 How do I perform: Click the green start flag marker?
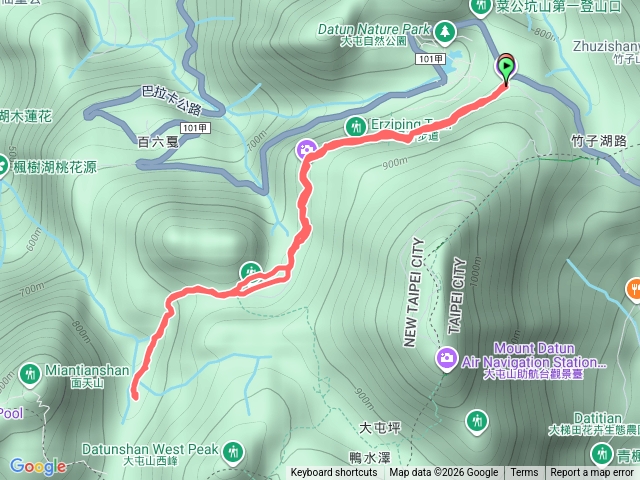pyautogui.click(x=506, y=69)
